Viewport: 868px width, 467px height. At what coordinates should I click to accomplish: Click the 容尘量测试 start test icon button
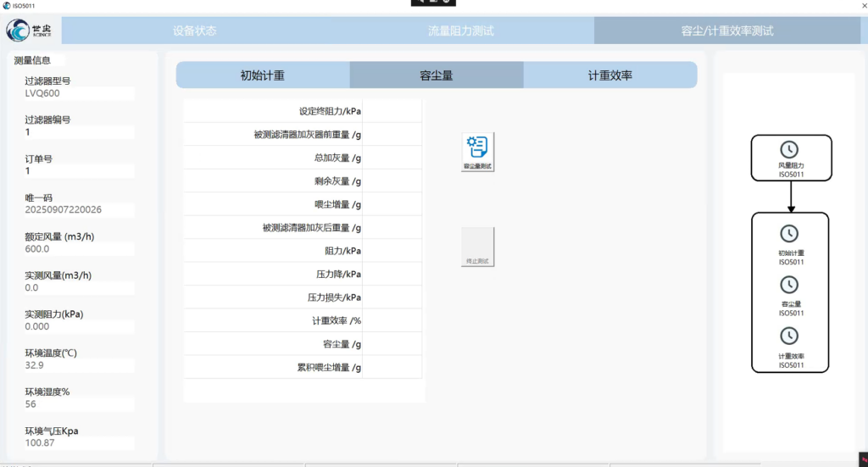(x=478, y=152)
